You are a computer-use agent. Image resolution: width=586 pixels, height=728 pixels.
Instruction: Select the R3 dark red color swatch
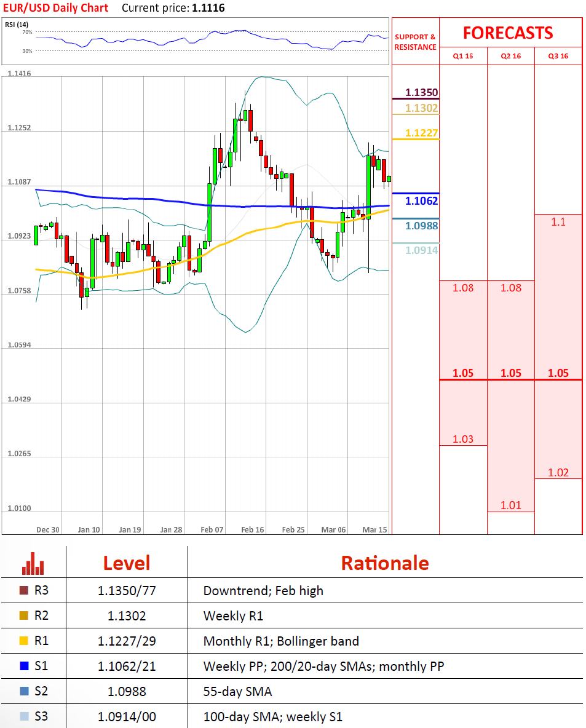point(24,590)
